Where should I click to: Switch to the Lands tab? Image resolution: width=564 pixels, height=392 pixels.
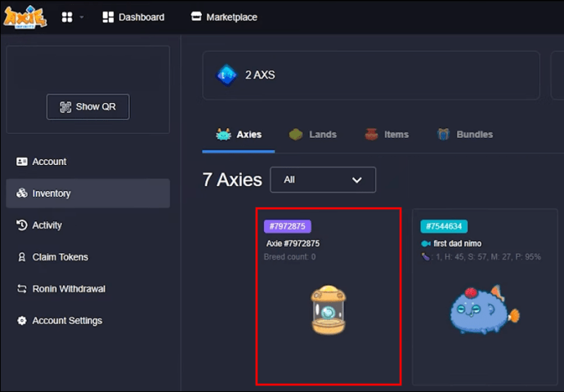tap(312, 135)
